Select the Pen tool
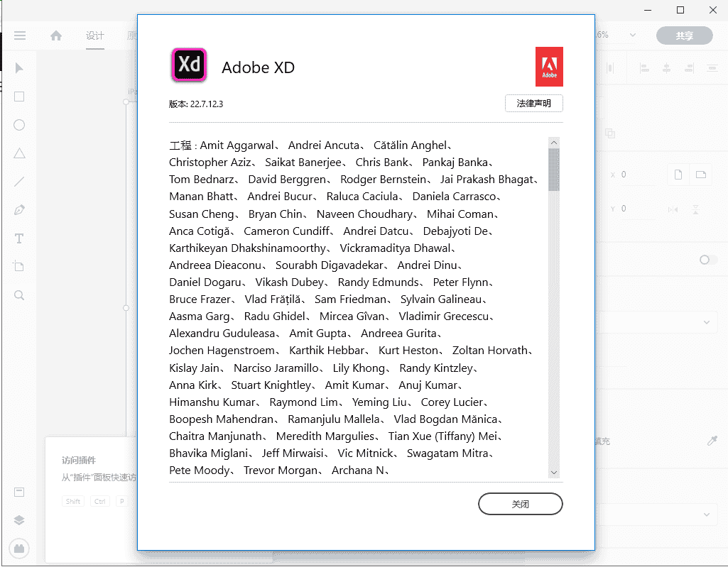Viewport: 728px width, 567px height. [x=20, y=210]
